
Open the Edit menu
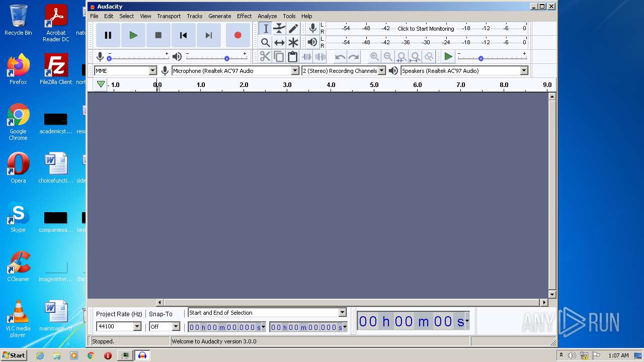pos(109,16)
